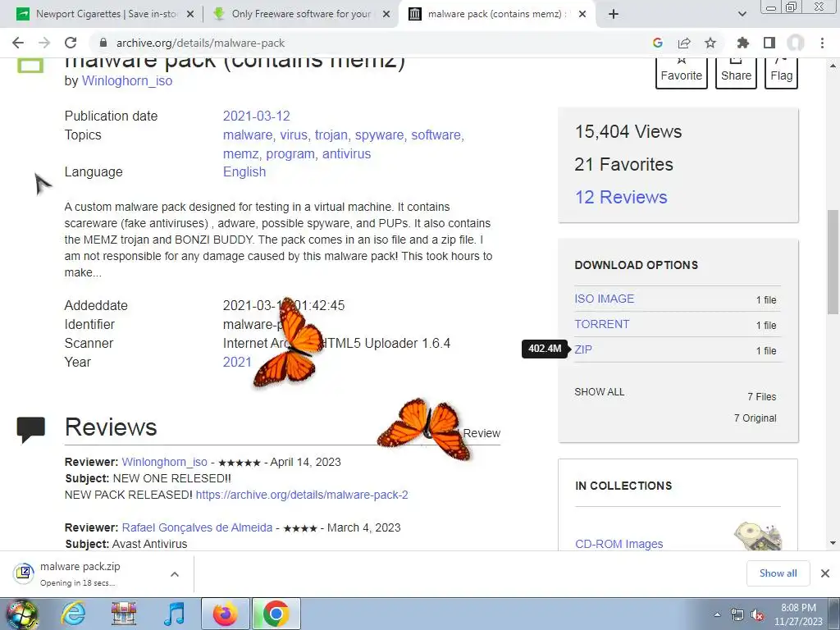Click the Chrome taskbar icon
The height and width of the screenshot is (630, 840).
[x=276, y=614]
